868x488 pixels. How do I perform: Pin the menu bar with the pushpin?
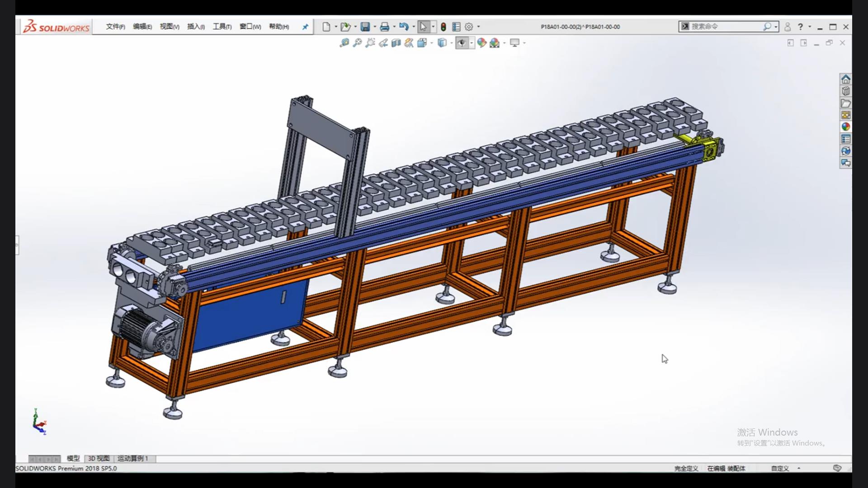(305, 27)
